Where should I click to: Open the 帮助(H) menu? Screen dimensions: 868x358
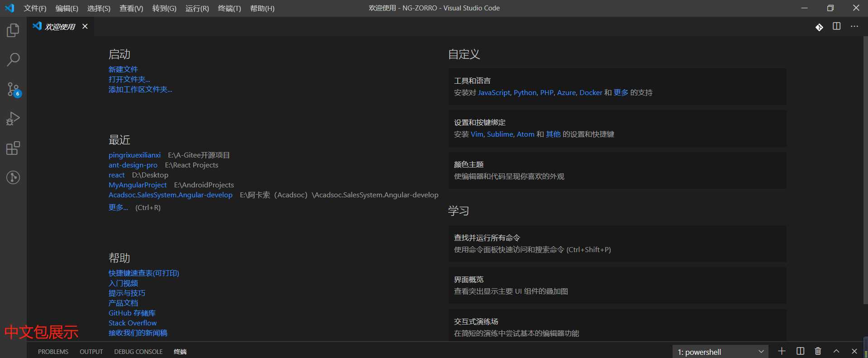click(262, 8)
